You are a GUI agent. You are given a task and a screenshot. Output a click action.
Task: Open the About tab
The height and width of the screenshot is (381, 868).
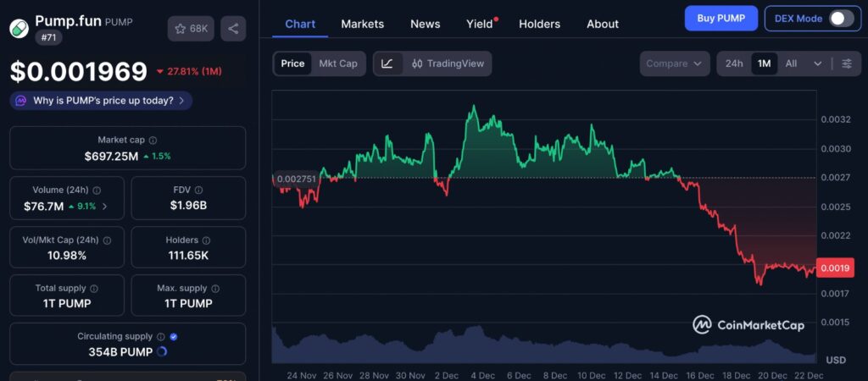(x=603, y=24)
